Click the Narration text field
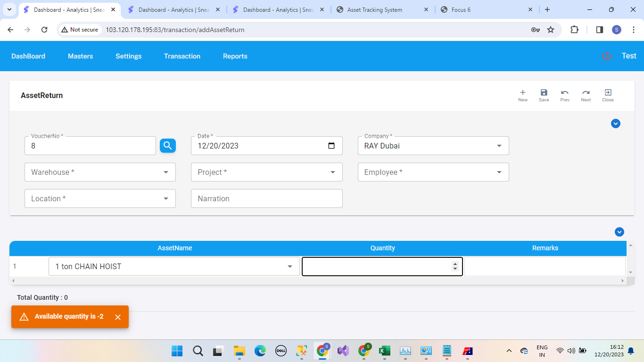The width and height of the screenshot is (644, 362). pos(266,198)
